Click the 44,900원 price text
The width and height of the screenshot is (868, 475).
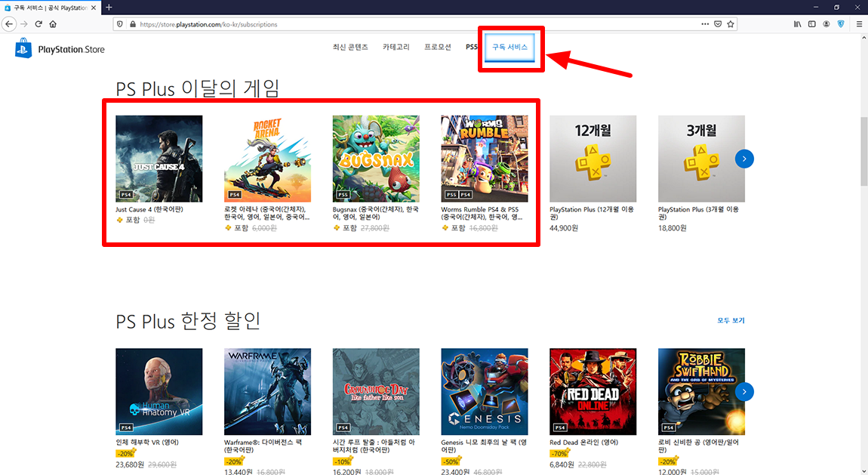(x=564, y=228)
